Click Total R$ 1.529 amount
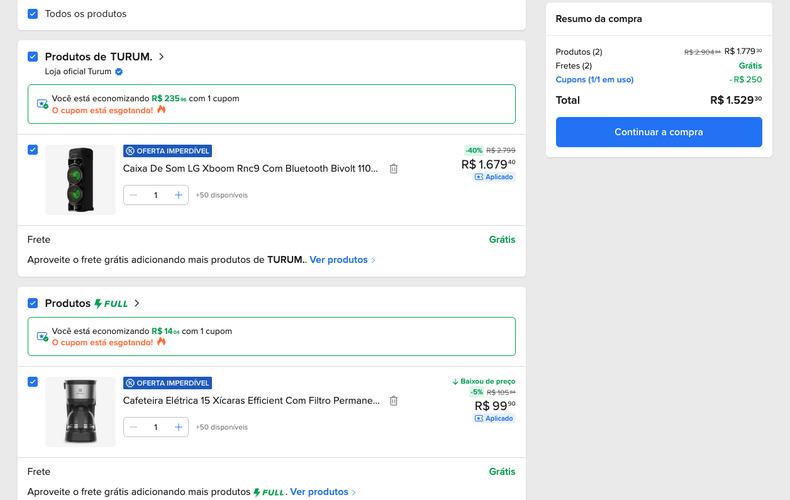 click(736, 100)
